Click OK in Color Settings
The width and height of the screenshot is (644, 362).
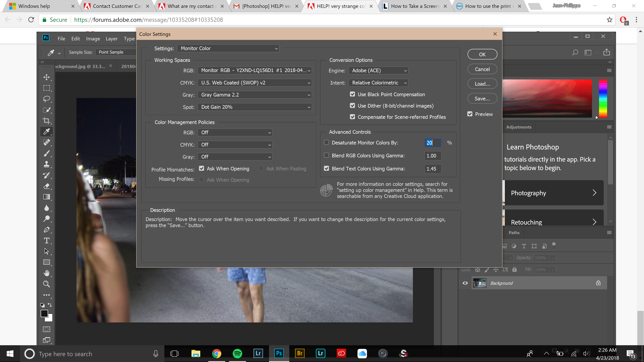[482, 54]
